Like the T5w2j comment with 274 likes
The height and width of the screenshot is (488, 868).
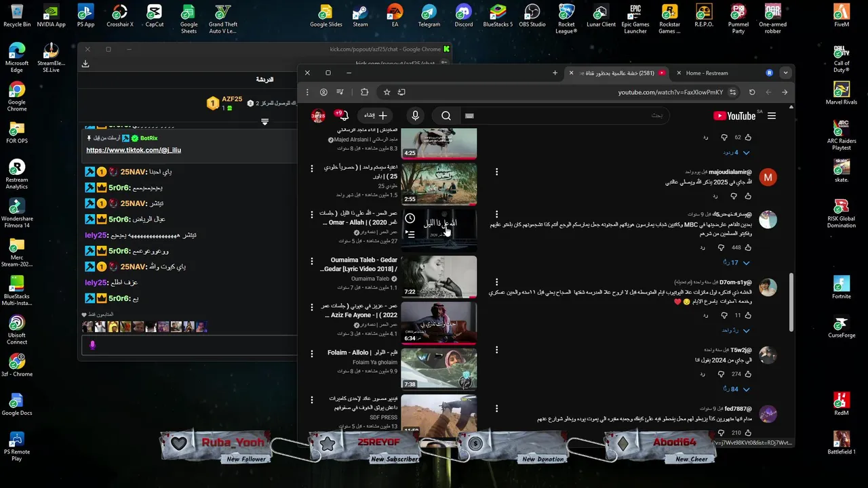coord(748,374)
